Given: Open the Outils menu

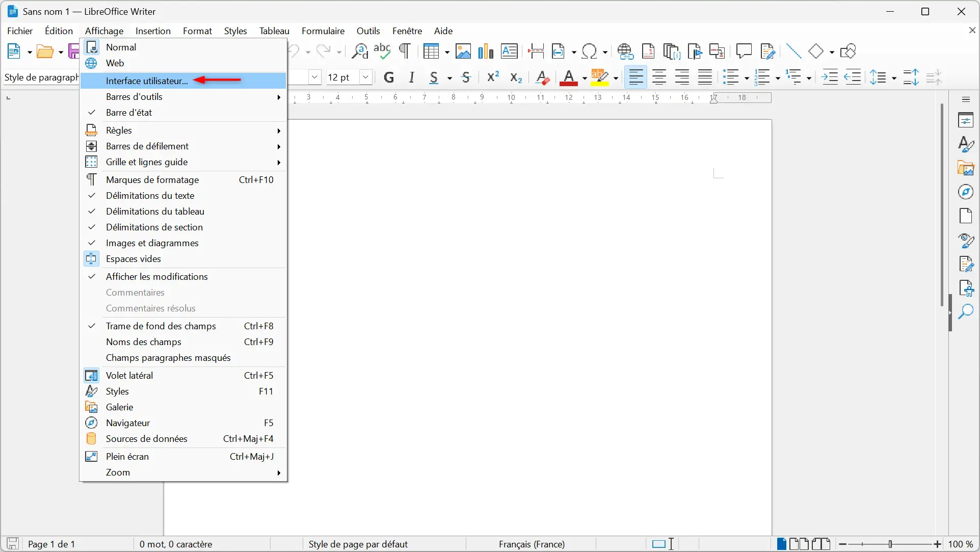Looking at the screenshot, I should point(368,31).
